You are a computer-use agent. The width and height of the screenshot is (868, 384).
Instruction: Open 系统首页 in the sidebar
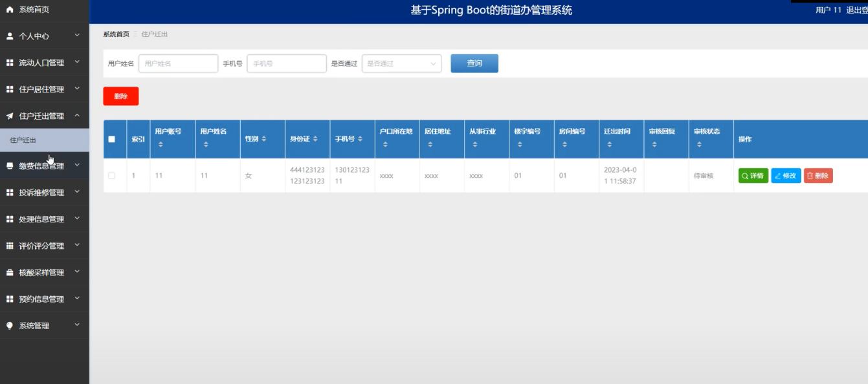coord(44,10)
